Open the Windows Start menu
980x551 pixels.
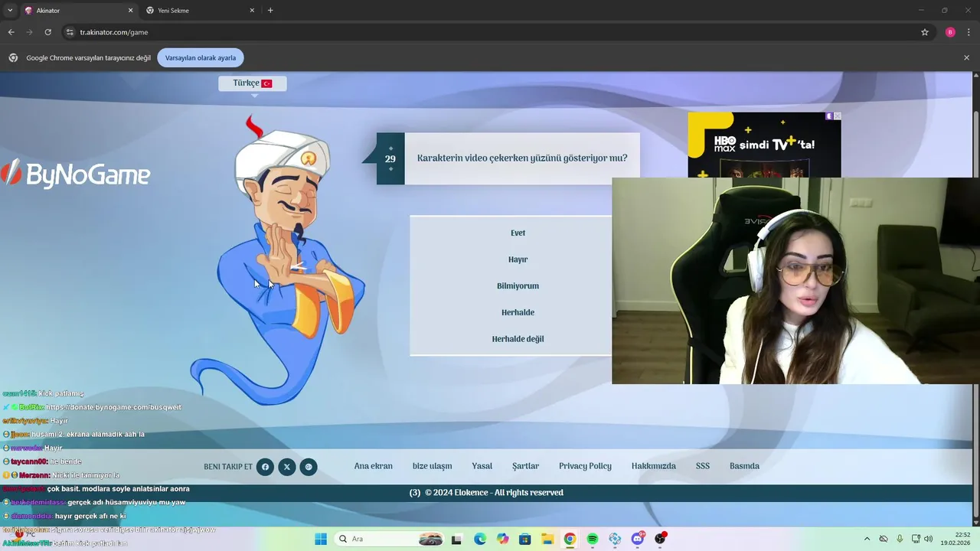click(x=320, y=539)
